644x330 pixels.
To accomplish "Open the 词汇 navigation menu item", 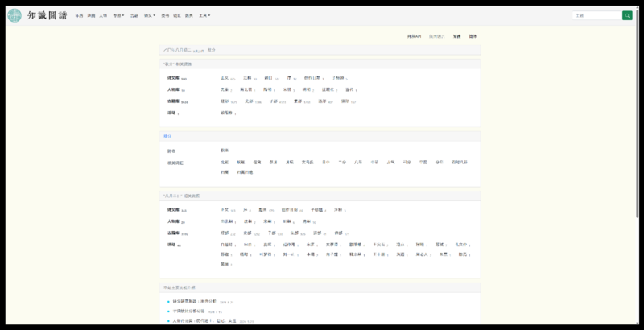I will click(177, 15).
